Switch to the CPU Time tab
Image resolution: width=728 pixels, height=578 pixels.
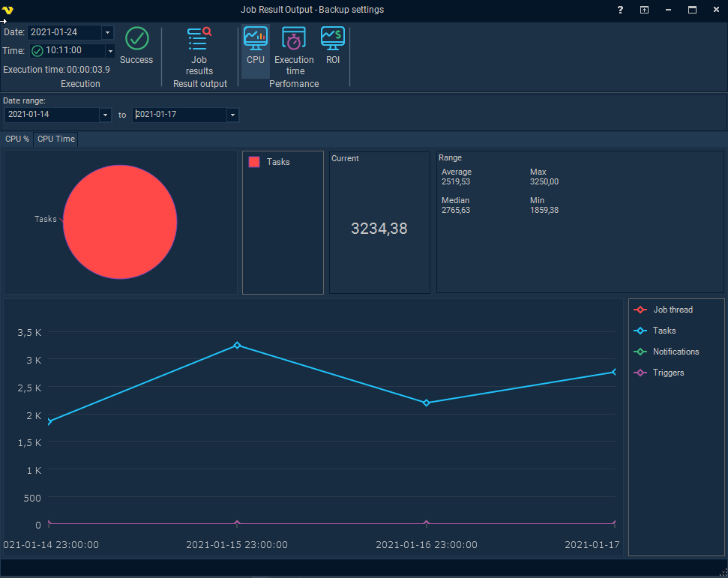point(56,139)
